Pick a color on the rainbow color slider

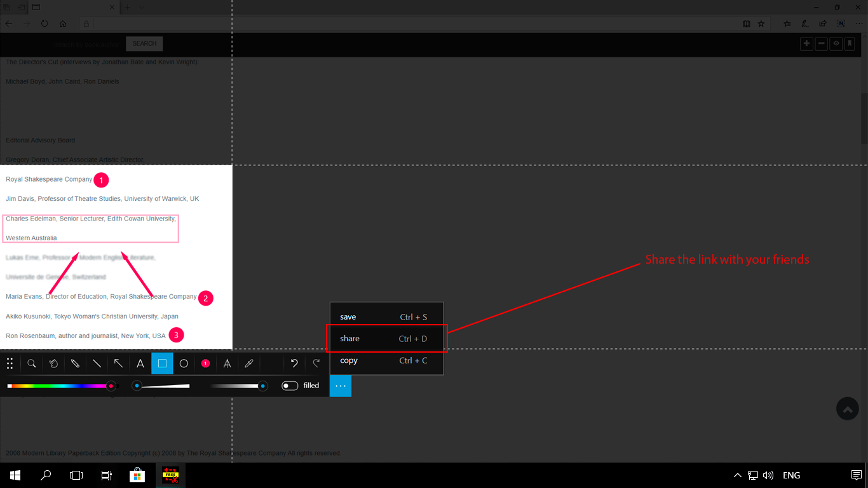click(x=60, y=385)
